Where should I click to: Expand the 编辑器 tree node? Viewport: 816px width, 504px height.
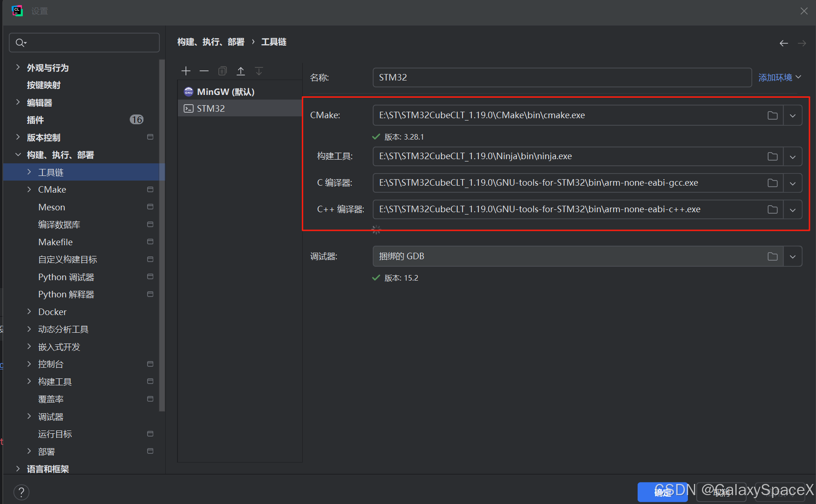click(x=18, y=102)
